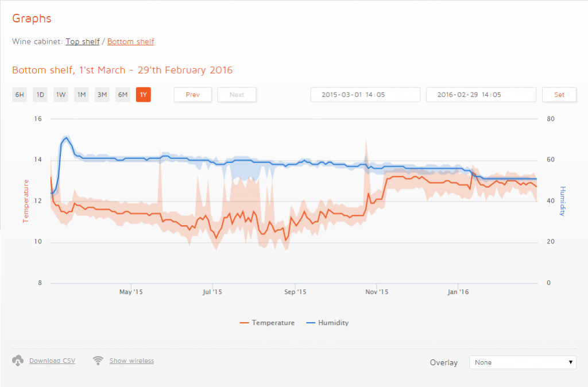The height and width of the screenshot is (387, 588).
Task: Select the 1M time range
Action: [82, 95]
